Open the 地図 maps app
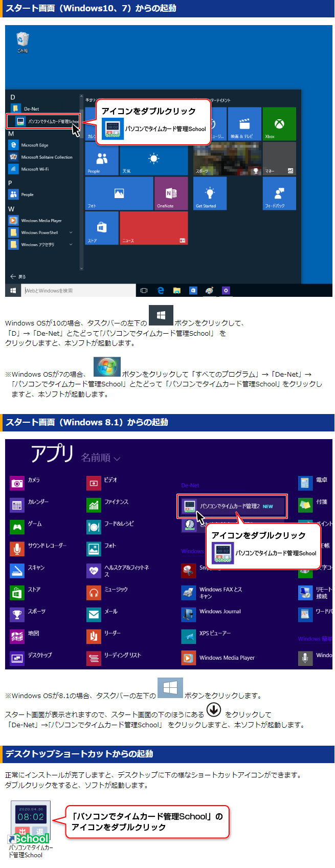 point(25,636)
